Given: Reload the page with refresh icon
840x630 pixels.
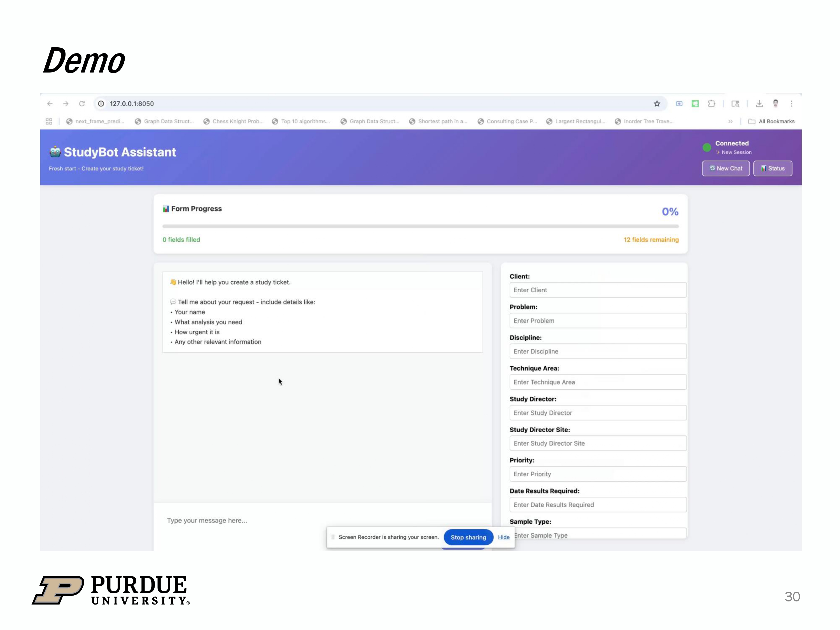Looking at the screenshot, I should (82, 104).
